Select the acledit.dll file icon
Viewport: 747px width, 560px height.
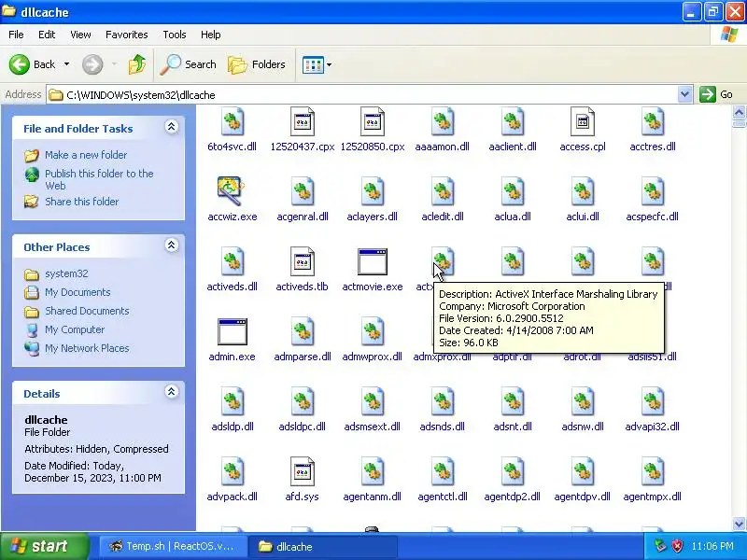pyautogui.click(x=442, y=192)
